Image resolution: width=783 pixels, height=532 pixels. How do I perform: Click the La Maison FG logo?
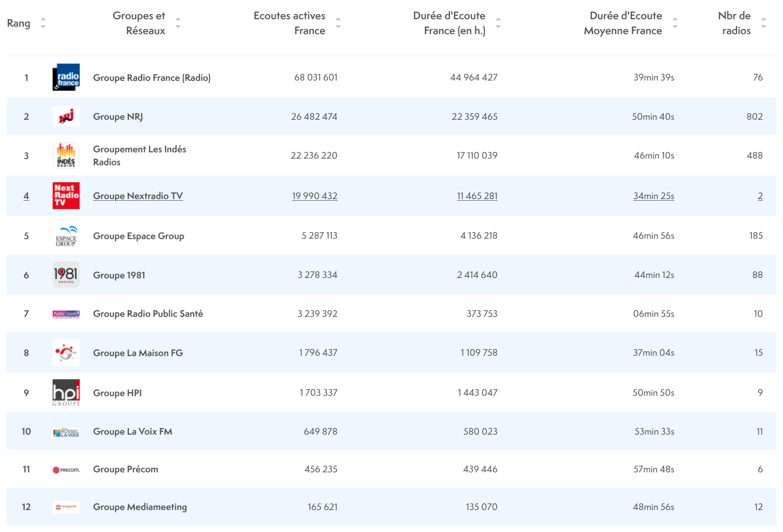point(66,353)
